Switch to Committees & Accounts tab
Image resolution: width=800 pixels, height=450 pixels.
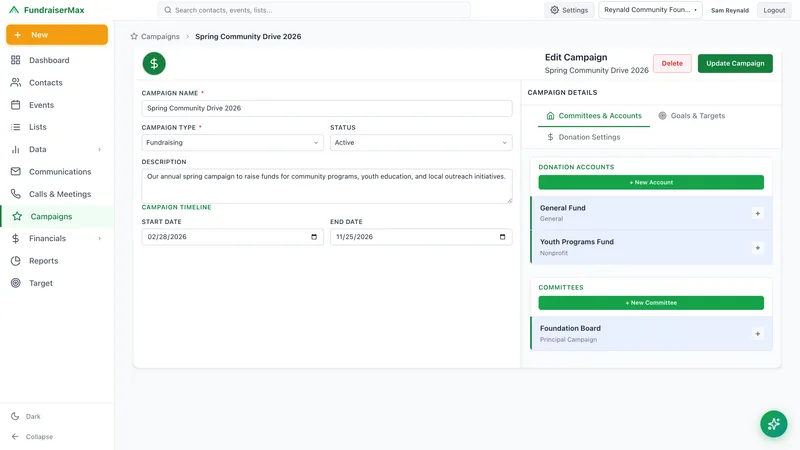[x=594, y=116]
